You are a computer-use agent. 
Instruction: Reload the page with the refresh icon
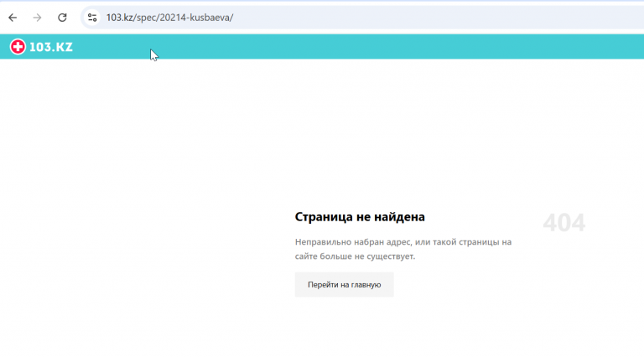click(x=62, y=18)
